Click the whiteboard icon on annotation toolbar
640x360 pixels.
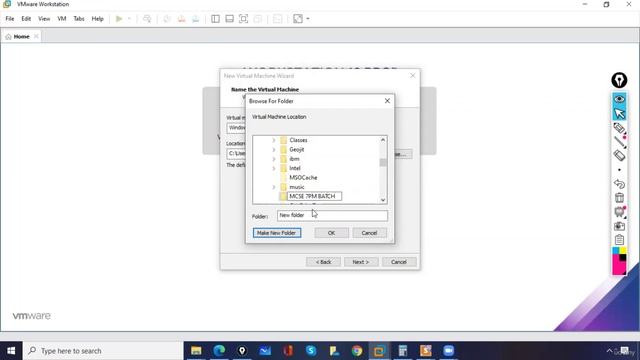tap(619, 212)
